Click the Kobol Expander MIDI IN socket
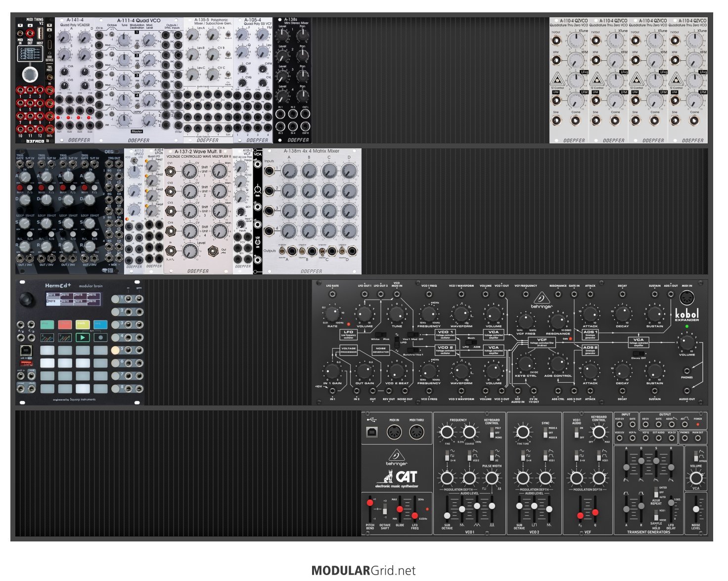 [x=686, y=298]
